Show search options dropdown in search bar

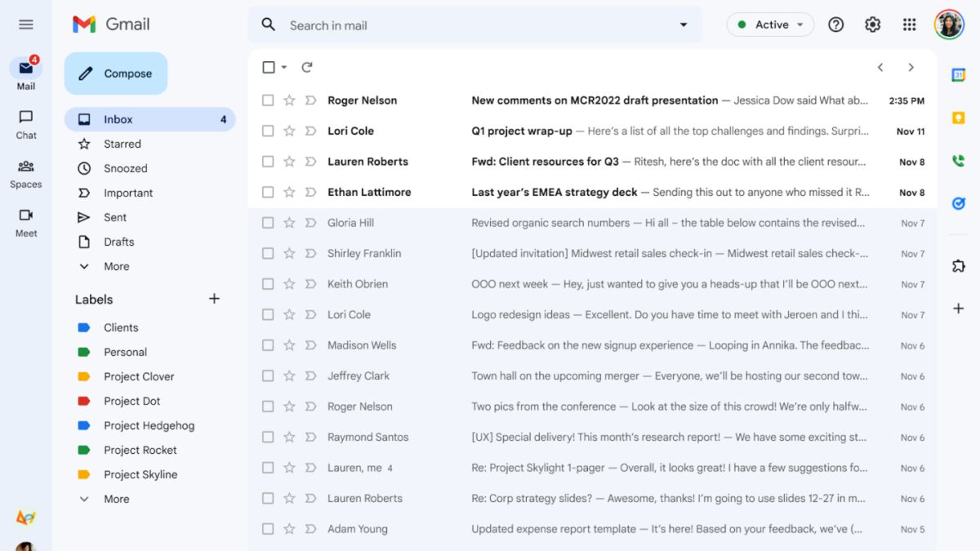click(684, 25)
